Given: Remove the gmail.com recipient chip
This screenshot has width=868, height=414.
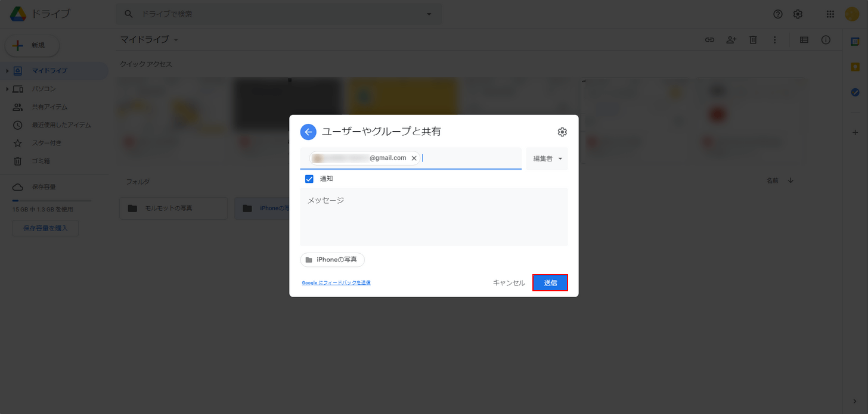Looking at the screenshot, I should (x=414, y=158).
